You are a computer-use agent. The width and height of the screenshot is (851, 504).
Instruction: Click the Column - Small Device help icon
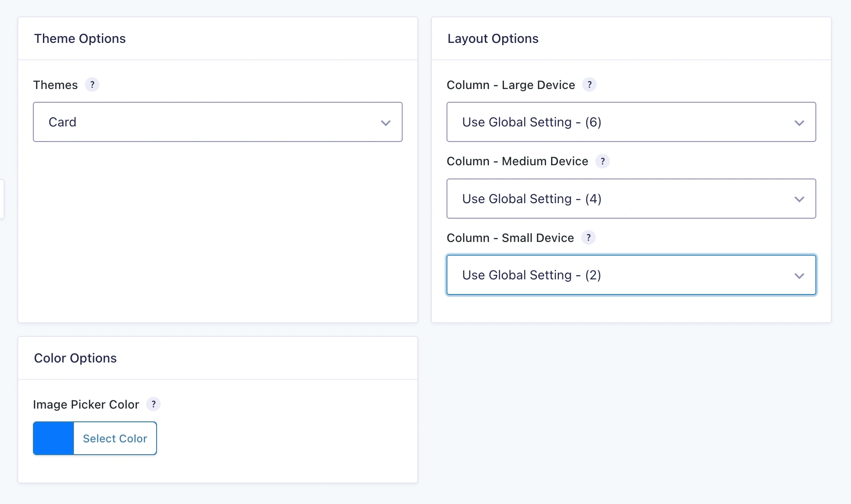[x=588, y=238]
